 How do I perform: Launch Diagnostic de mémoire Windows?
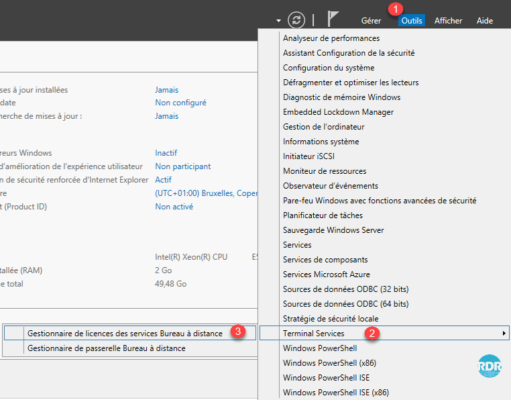(x=341, y=97)
